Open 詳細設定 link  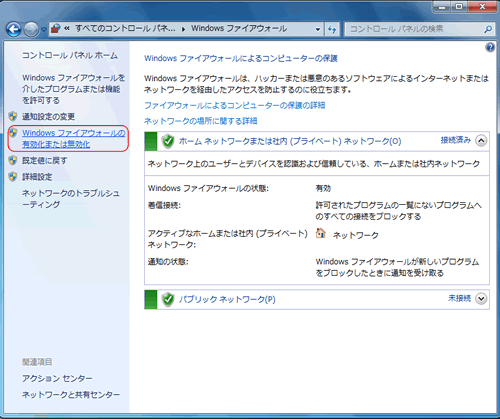[x=37, y=177]
